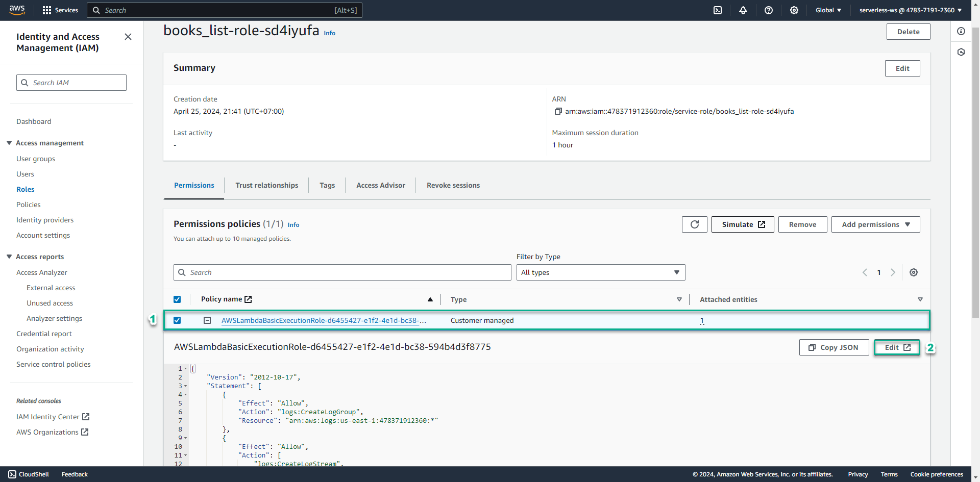980x482 pixels.
Task: Open Access Analyzer in the sidebar
Action: [42, 272]
